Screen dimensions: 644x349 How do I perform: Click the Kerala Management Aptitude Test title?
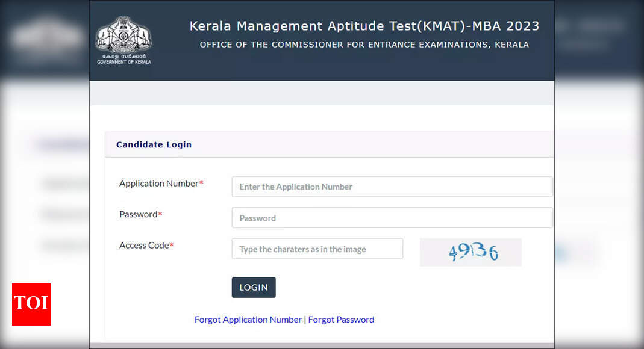point(364,26)
